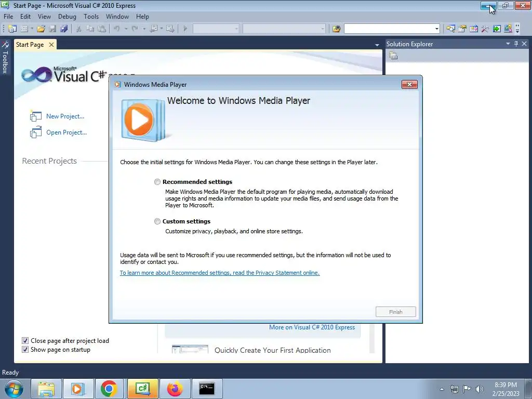Toggle auto-hide pin on Solution Explorer
The width and height of the screenshot is (532, 399).
coord(516,44)
